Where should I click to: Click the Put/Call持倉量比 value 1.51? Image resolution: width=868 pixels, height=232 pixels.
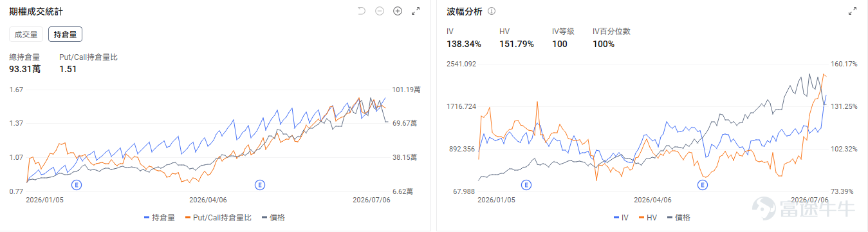point(68,69)
